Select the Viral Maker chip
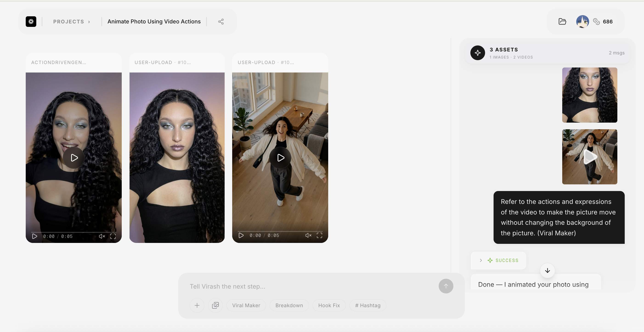This screenshot has height=332, width=644. pos(246,305)
